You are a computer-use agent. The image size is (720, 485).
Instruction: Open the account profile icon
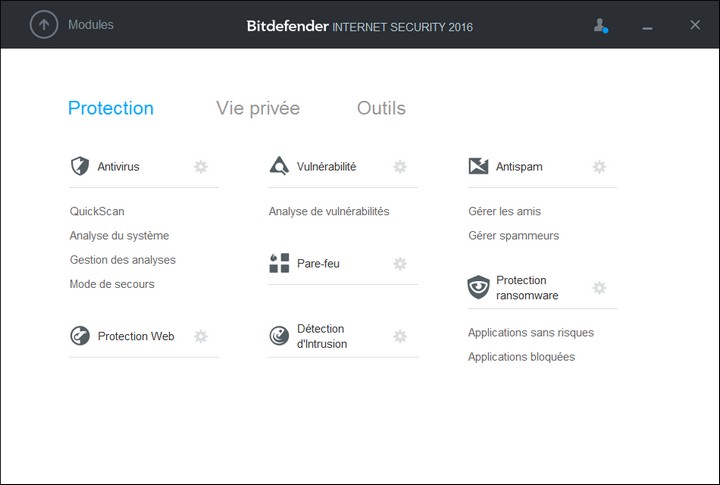[x=601, y=26]
